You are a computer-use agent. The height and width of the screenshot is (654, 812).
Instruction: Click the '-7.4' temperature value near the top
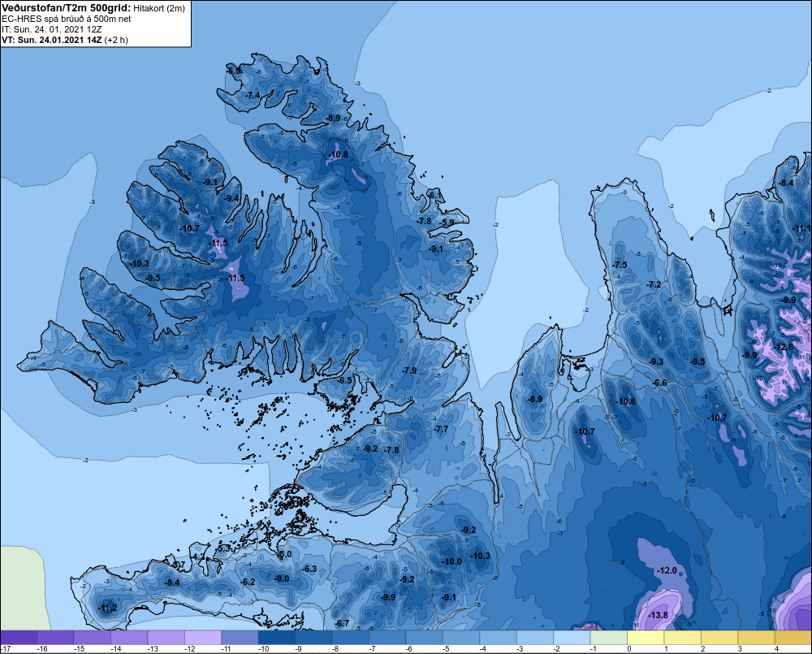tap(253, 95)
